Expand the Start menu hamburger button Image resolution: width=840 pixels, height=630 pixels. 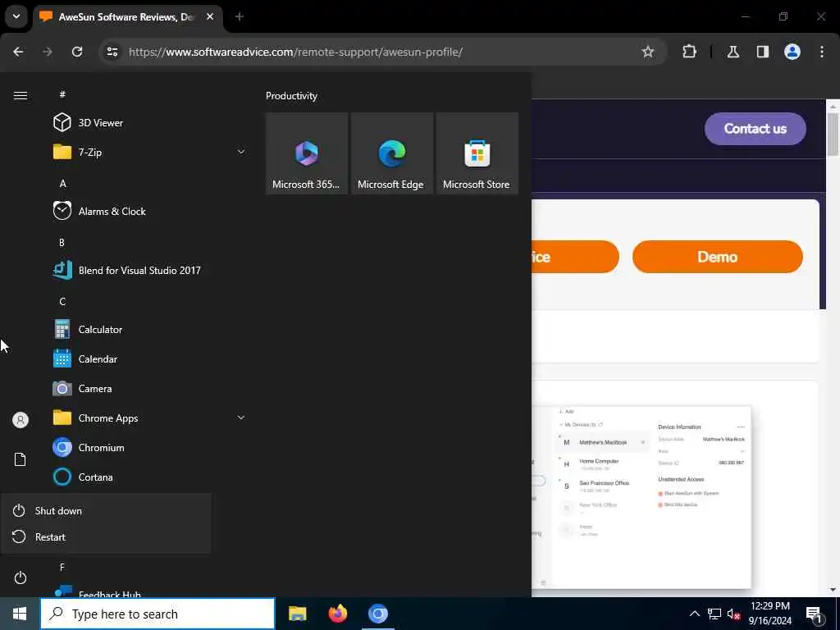(21, 95)
